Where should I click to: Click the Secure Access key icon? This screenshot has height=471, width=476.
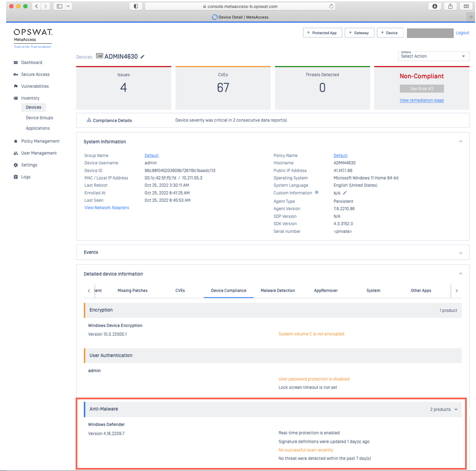point(16,74)
